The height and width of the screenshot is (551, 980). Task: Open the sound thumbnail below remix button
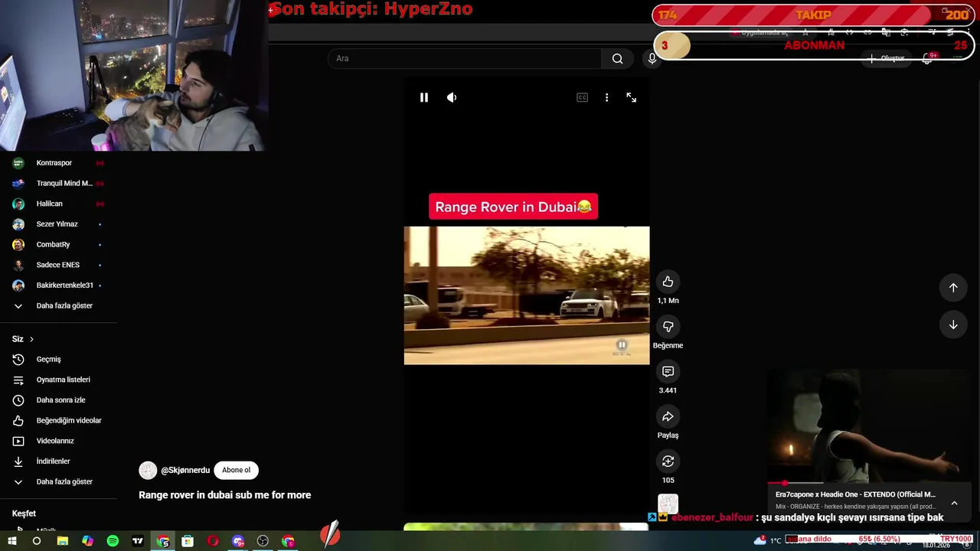click(x=668, y=504)
